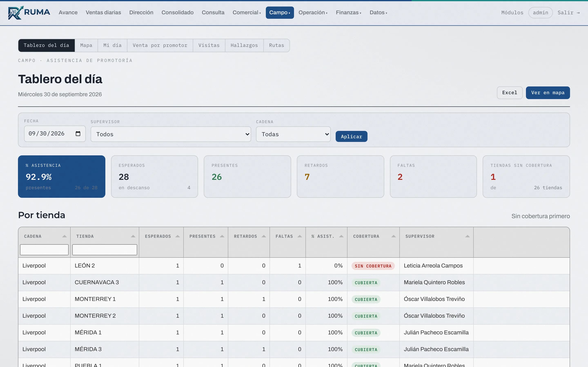Click the Aplicar filter button

pyautogui.click(x=351, y=136)
